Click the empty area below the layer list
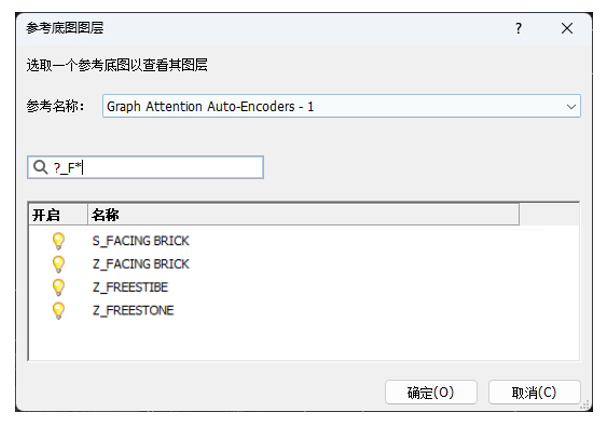 (304, 341)
